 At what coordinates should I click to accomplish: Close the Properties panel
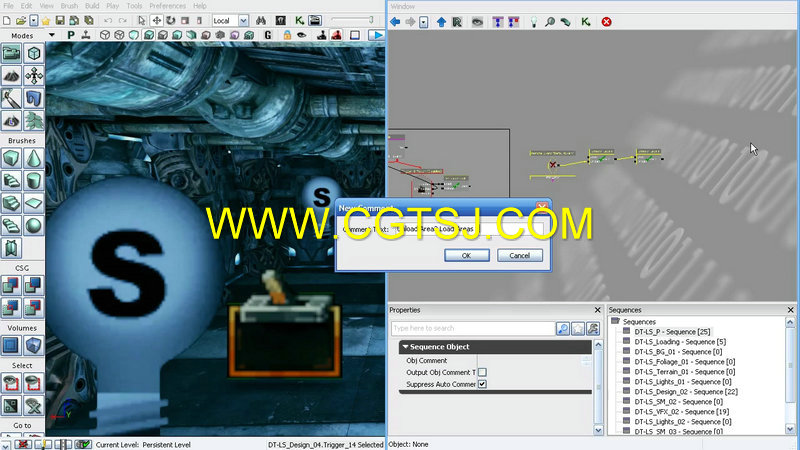pyautogui.click(x=597, y=310)
